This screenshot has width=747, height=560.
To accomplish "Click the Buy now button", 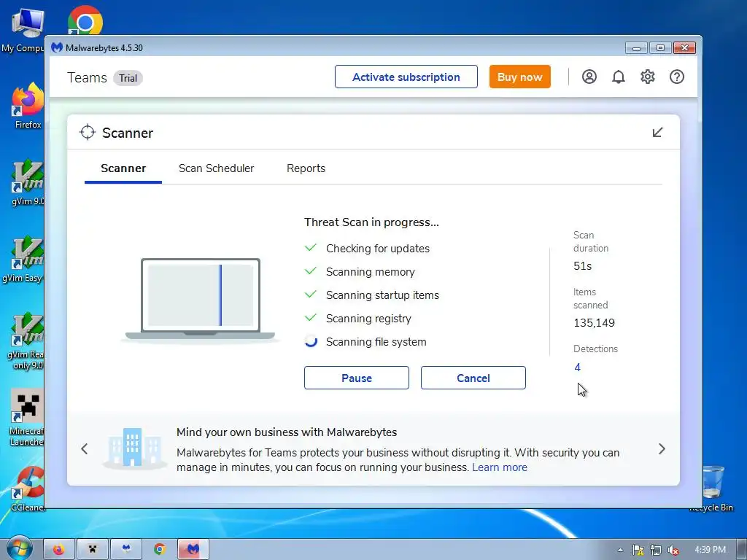I will point(519,77).
